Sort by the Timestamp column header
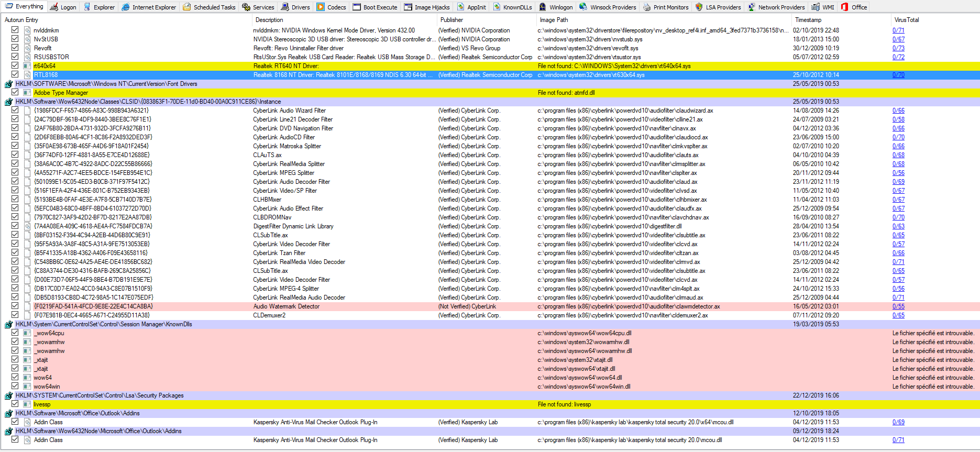The width and height of the screenshot is (980, 452). click(841, 20)
